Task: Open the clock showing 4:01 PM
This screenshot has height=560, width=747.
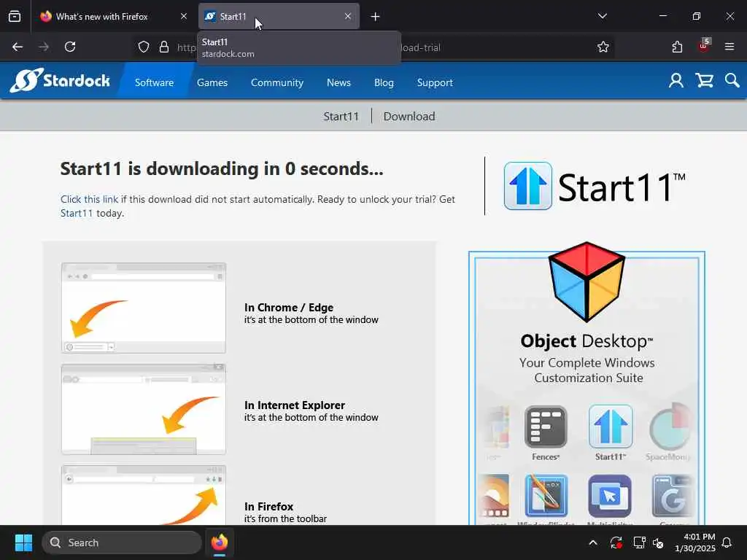Action: 694,542
